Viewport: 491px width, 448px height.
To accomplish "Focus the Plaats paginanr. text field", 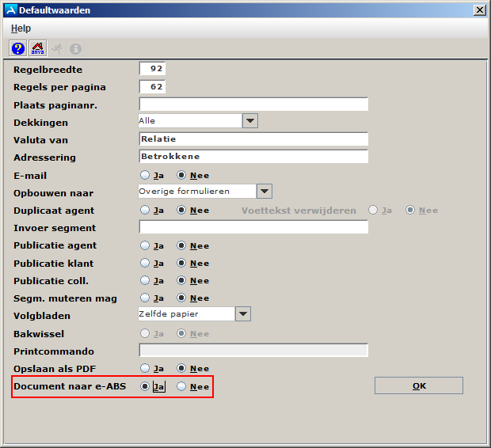I will tap(253, 104).
